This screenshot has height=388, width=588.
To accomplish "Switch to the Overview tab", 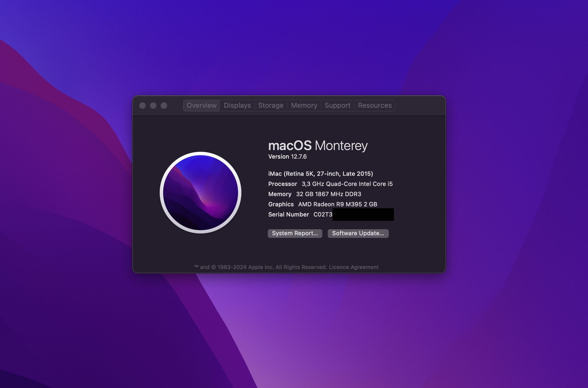I will pos(202,105).
